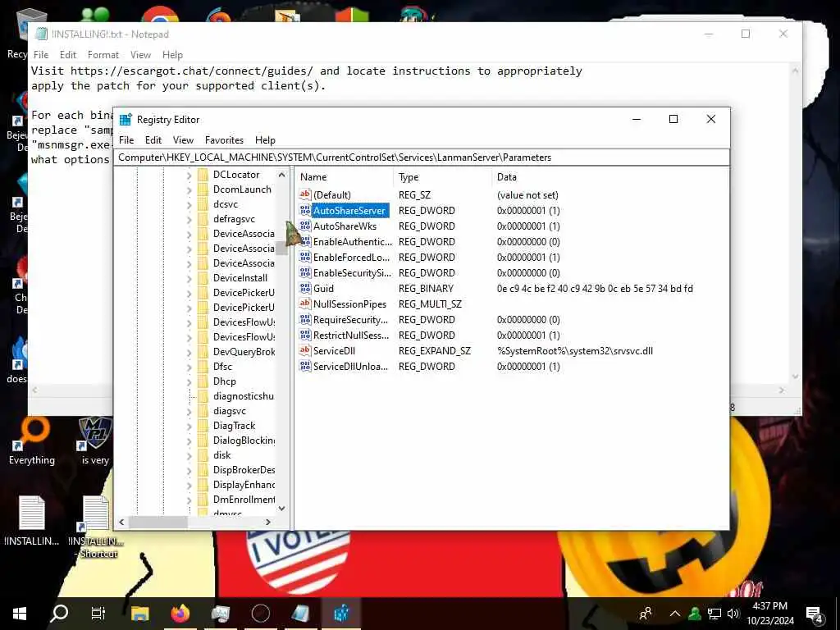Expand the DcomLaunch key
Viewport: 840px width, 630px height.
tap(189, 189)
